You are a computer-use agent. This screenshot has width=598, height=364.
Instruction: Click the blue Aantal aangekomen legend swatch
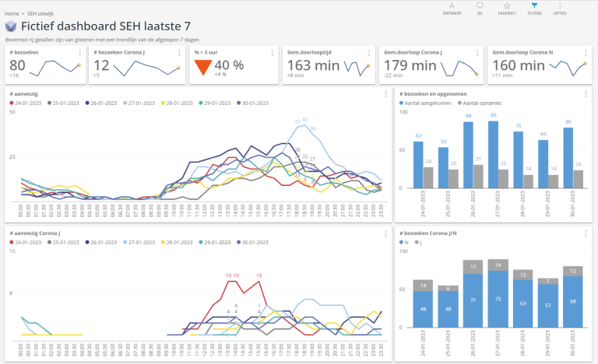(x=402, y=103)
